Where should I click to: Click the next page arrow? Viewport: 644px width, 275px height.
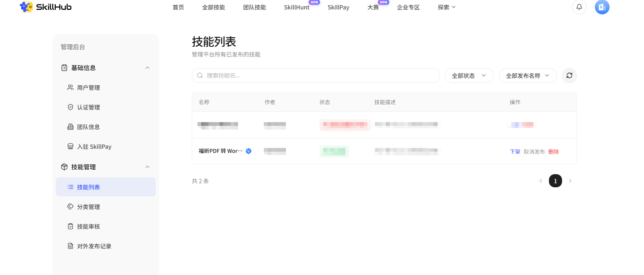click(x=570, y=181)
